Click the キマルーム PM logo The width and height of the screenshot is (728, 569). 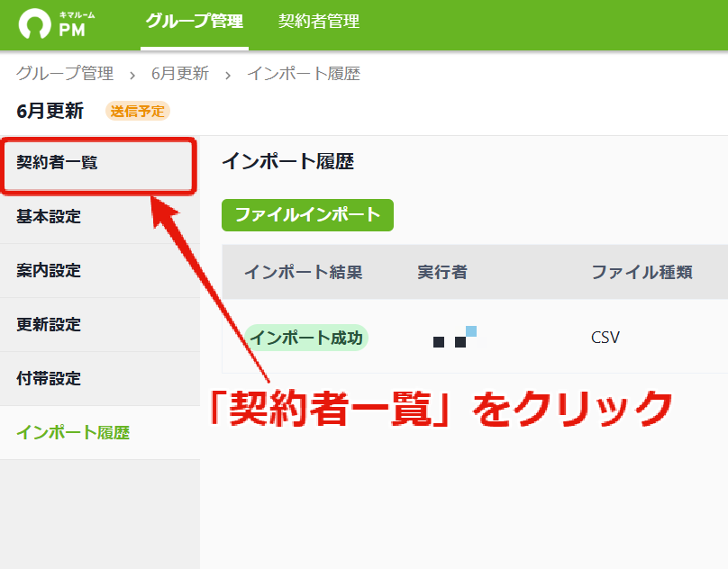(x=56, y=23)
